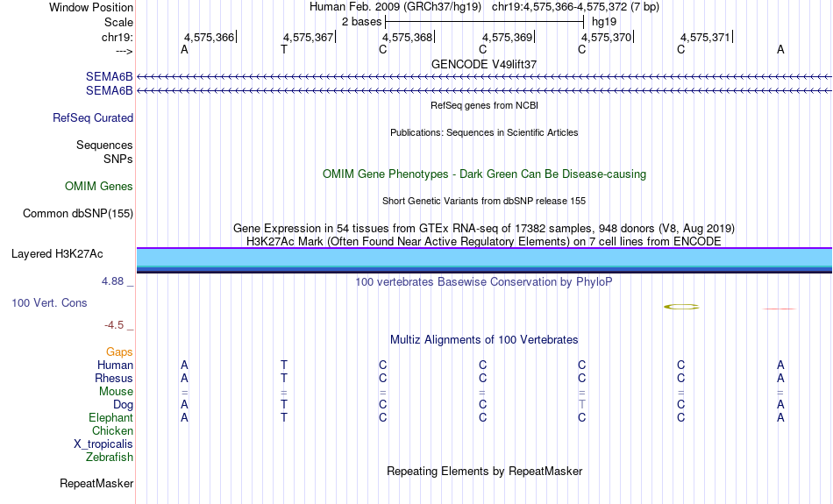Select the Chicken alignment row label

coord(112,430)
